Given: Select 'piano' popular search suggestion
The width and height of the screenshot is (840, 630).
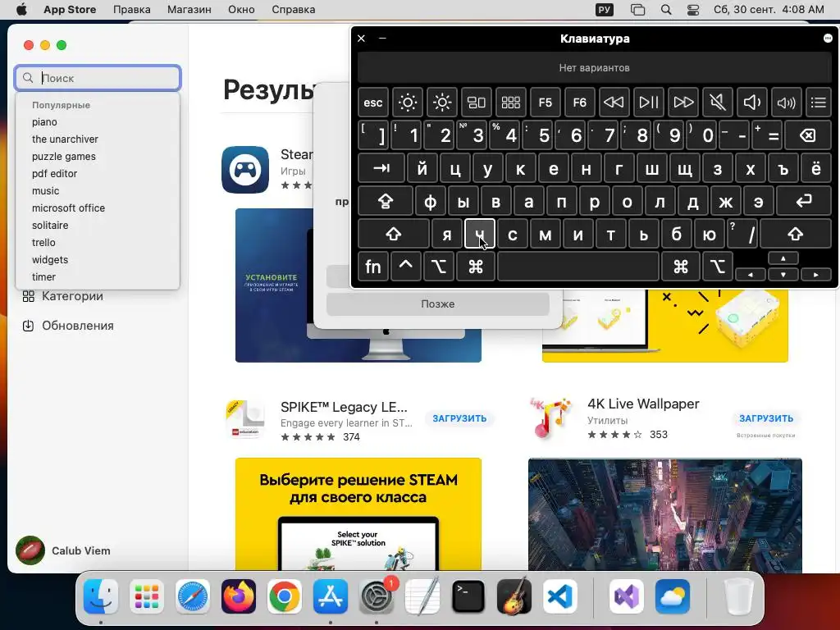Looking at the screenshot, I should click(x=44, y=122).
